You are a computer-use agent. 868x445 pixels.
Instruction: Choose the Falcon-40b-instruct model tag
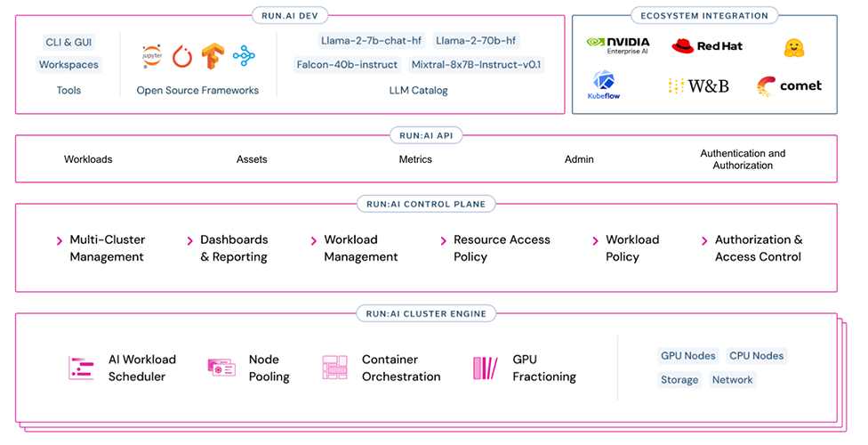347,64
